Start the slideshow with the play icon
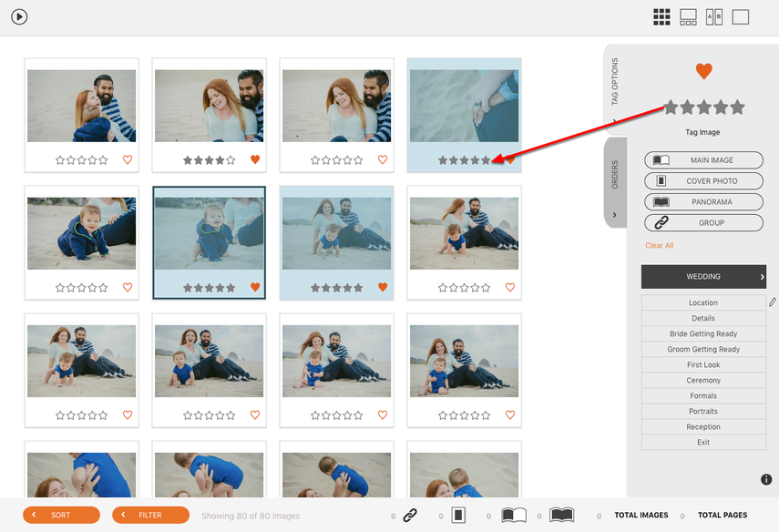This screenshot has width=779, height=532. [19, 17]
